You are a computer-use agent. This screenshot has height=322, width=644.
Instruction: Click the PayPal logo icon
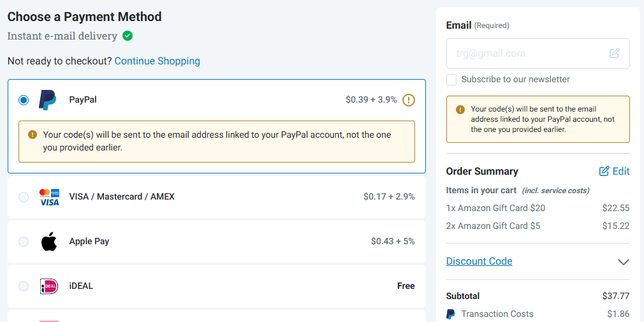pyautogui.click(x=48, y=100)
